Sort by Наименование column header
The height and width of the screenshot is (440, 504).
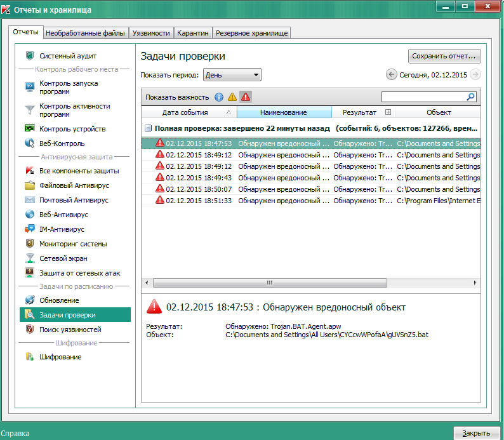[x=284, y=112]
